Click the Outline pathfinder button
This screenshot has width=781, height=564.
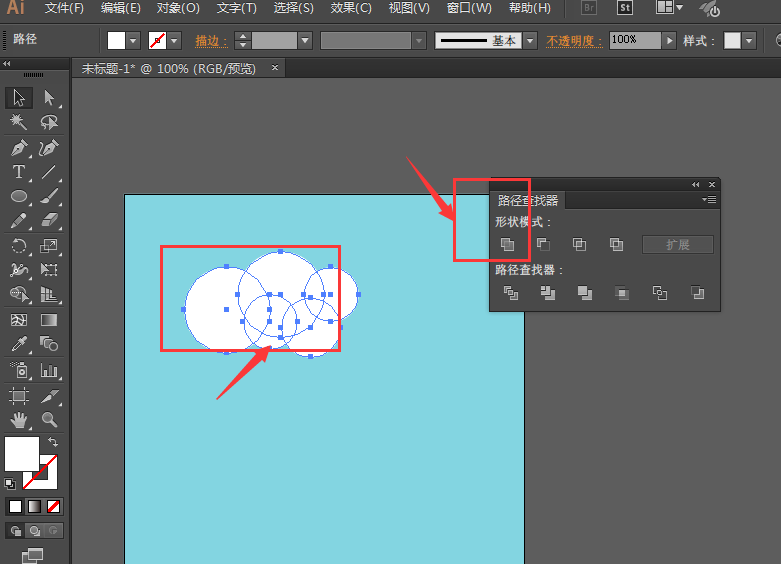660,293
